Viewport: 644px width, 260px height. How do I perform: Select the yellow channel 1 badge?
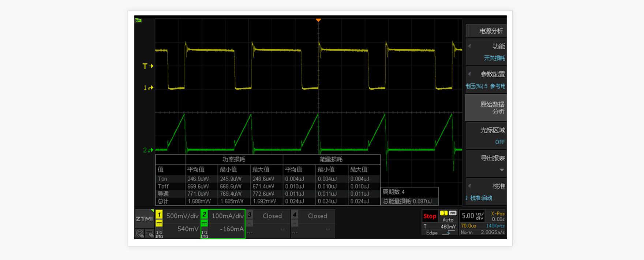click(x=159, y=214)
